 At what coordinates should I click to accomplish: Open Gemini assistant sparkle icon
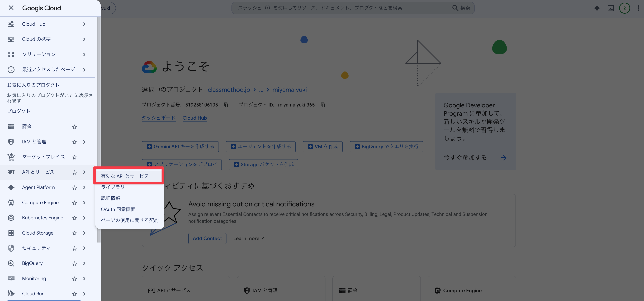click(597, 8)
